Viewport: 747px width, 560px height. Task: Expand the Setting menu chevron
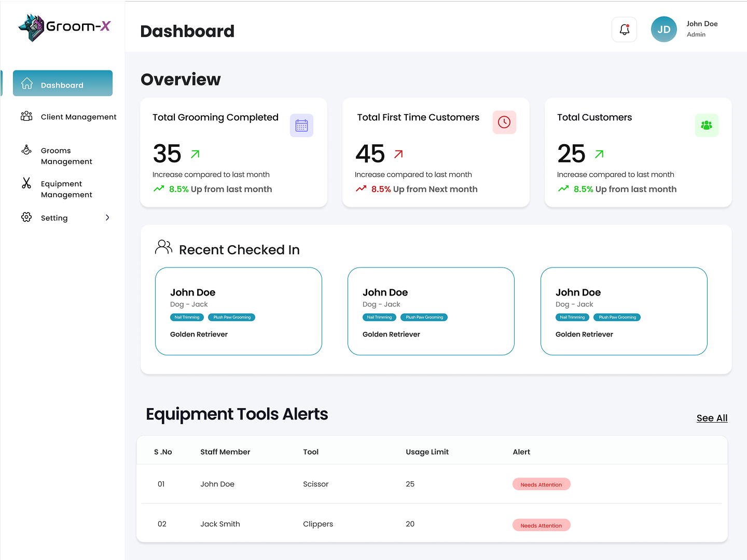[x=107, y=218]
